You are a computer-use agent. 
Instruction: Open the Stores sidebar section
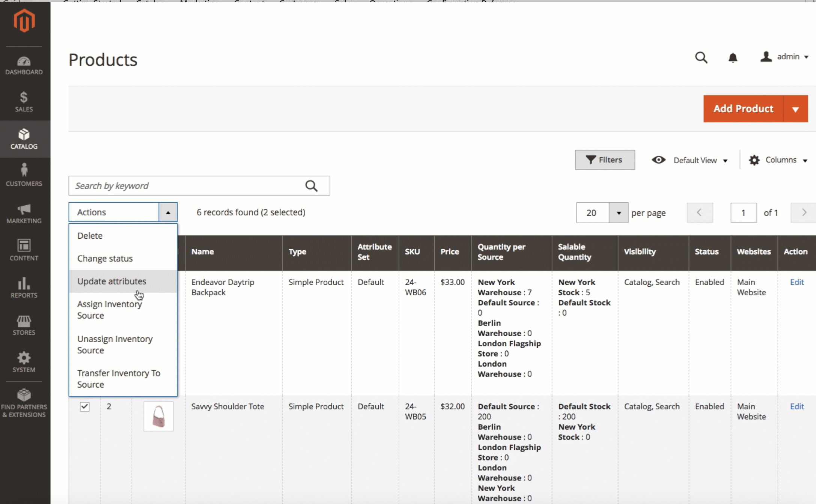click(x=24, y=325)
